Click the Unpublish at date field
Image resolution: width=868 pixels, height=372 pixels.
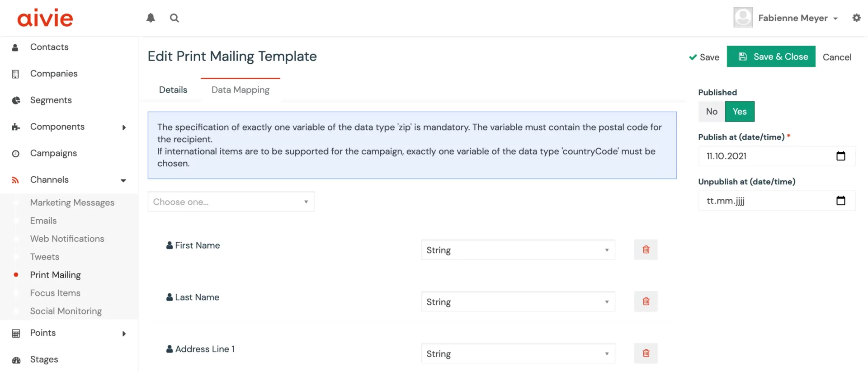coord(777,201)
